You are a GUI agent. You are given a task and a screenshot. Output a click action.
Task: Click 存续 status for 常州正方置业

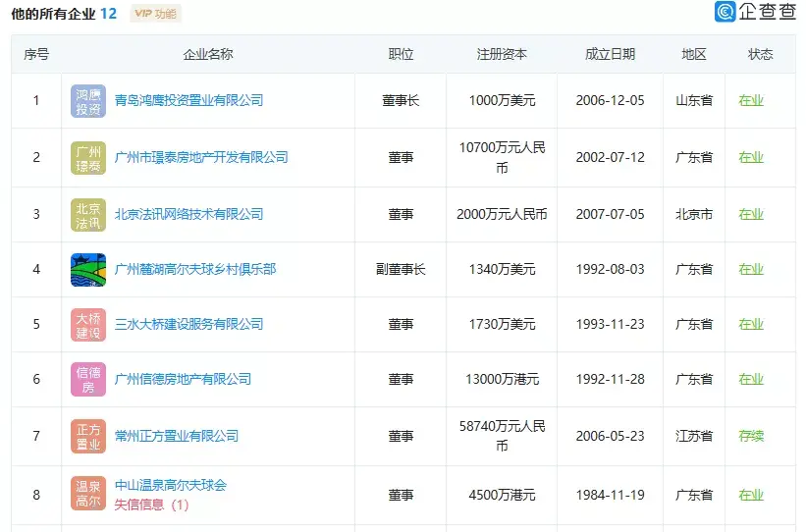tap(751, 436)
